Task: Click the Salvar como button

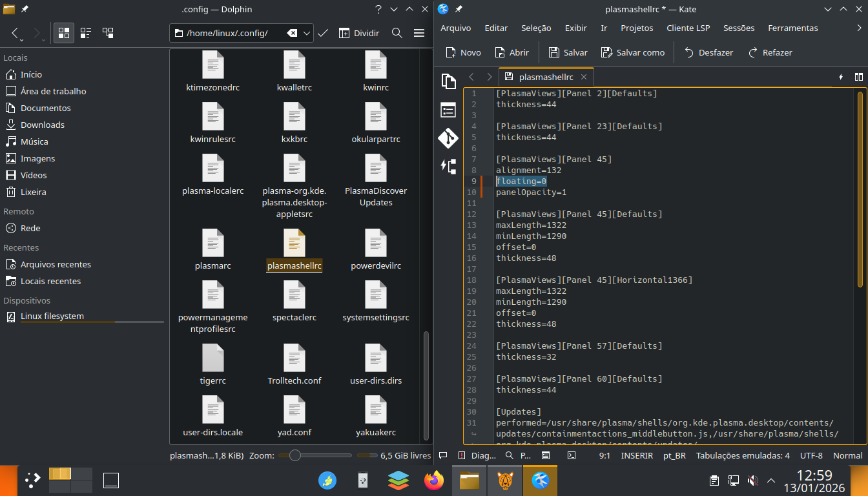Action: click(x=632, y=52)
